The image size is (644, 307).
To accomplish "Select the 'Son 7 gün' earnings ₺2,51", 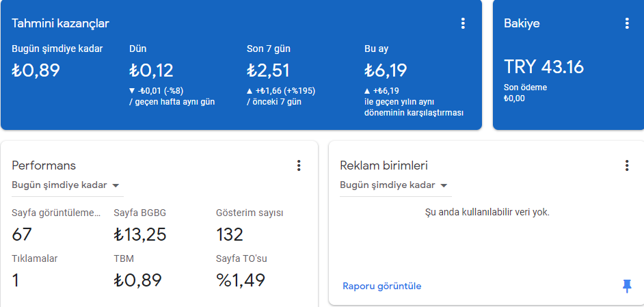I will [268, 70].
